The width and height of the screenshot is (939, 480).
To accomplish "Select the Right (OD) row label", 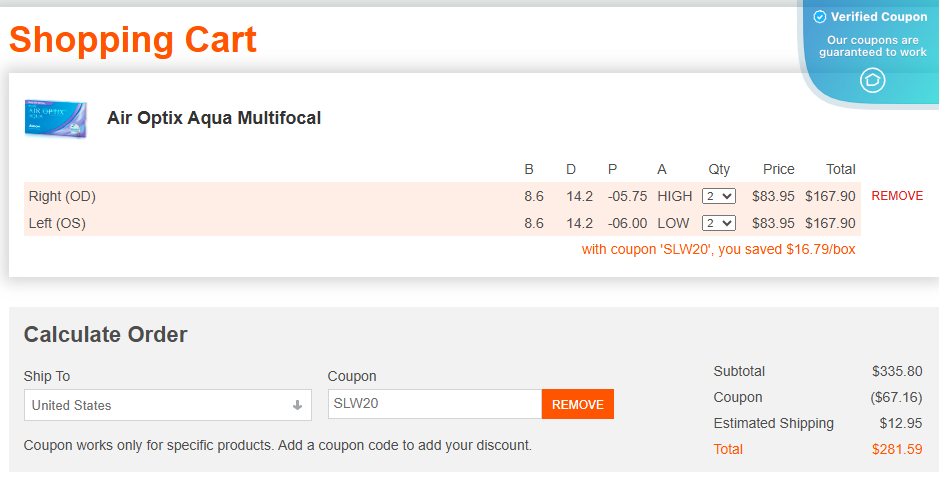I will [62, 196].
